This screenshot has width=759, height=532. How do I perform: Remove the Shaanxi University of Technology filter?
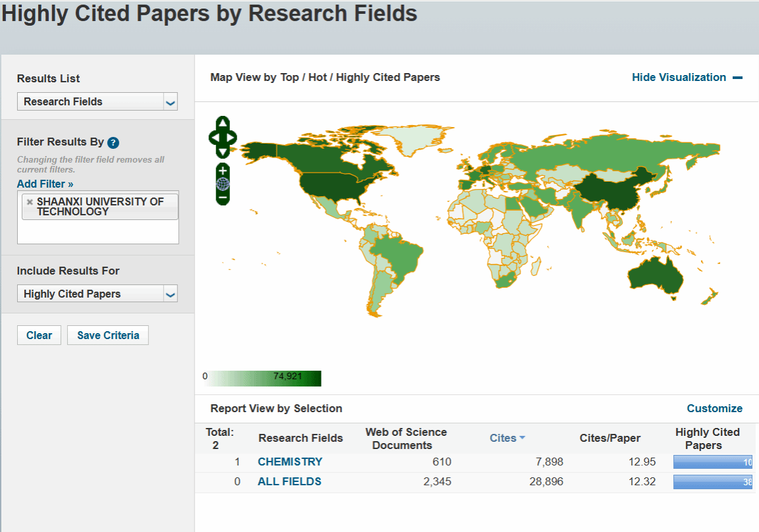click(30, 202)
